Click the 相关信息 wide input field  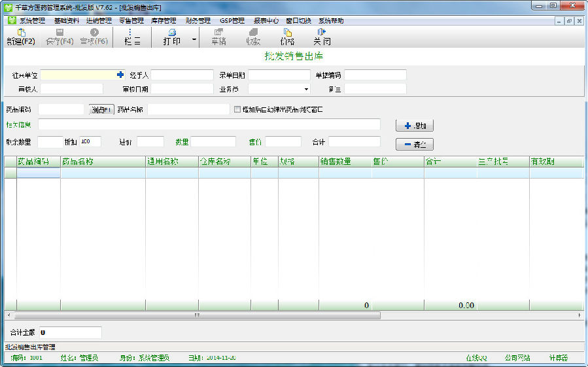(209, 124)
